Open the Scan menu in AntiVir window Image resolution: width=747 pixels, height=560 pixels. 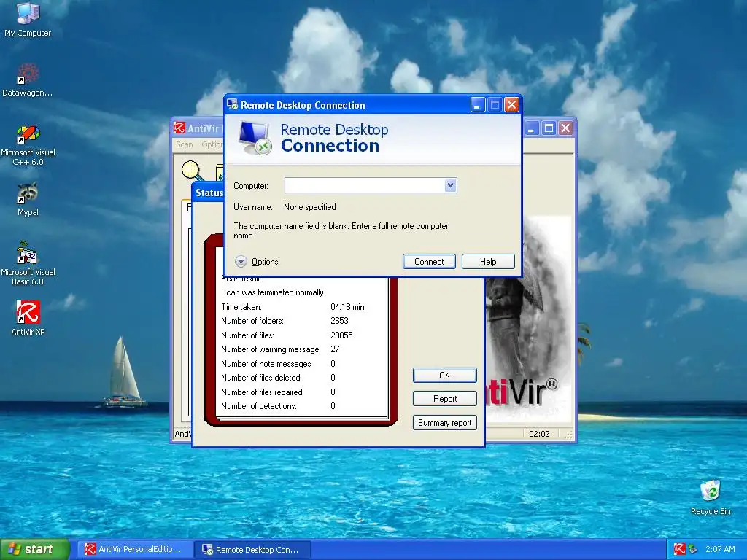pyautogui.click(x=185, y=144)
